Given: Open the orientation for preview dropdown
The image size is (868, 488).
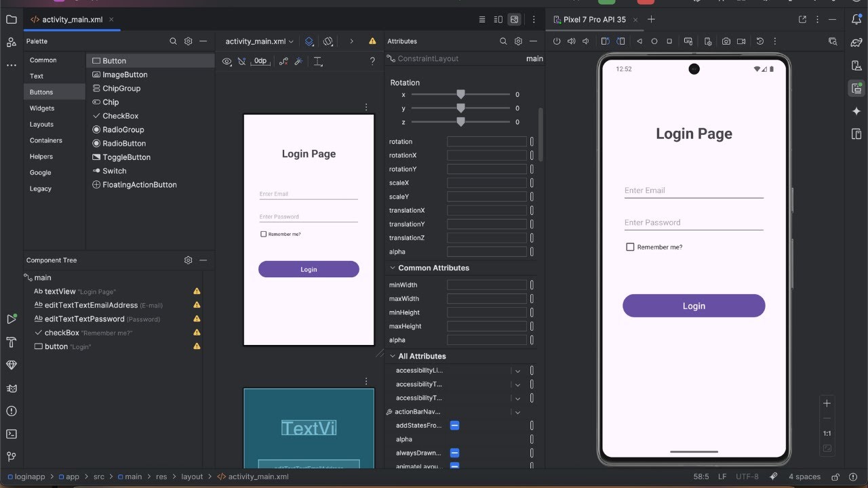Looking at the screenshot, I should point(328,41).
